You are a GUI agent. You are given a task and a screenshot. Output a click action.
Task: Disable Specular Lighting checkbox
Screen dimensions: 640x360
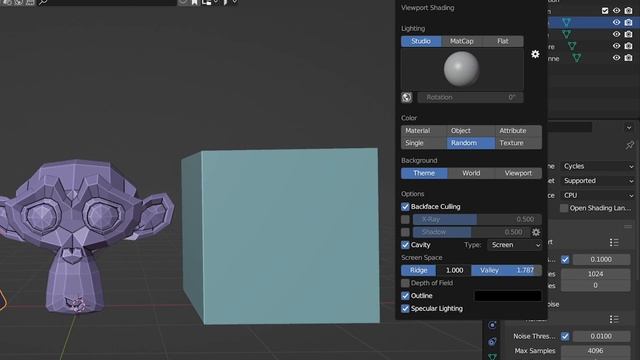(405, 309)
